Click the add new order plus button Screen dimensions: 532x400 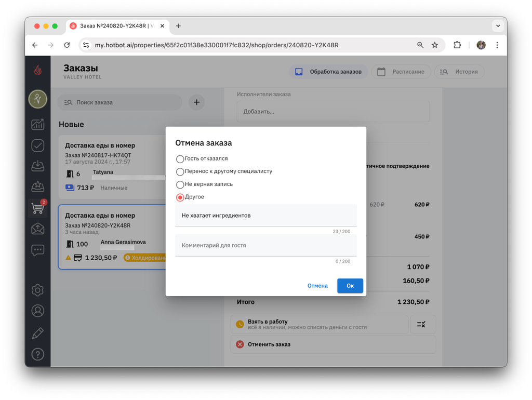[196, 102]
